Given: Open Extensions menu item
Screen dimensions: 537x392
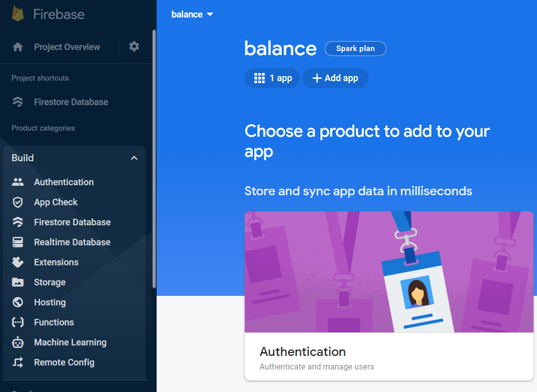Looking at the screenshot, I should point(56,262).
